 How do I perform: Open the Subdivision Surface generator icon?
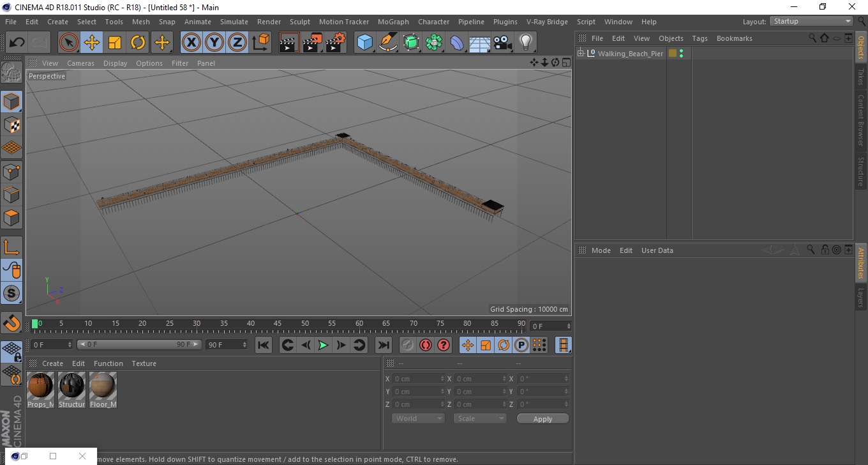point(411,43)
